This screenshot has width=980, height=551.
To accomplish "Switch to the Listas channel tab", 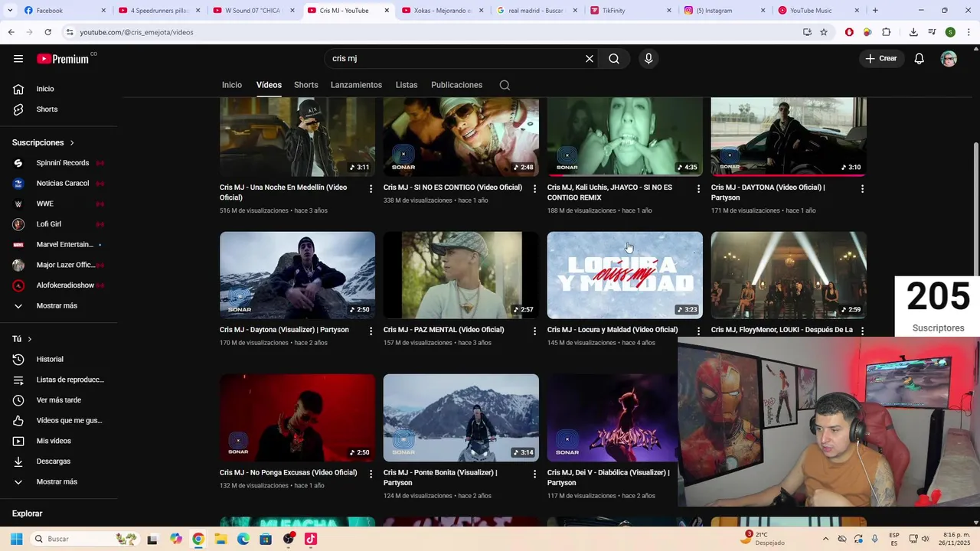I will 407,85.
